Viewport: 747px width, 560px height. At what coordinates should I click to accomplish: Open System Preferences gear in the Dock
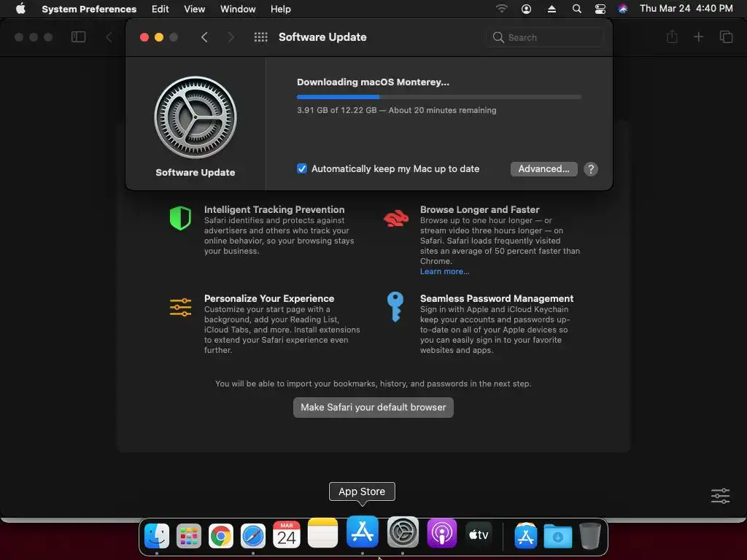click(x=403, y=532)
